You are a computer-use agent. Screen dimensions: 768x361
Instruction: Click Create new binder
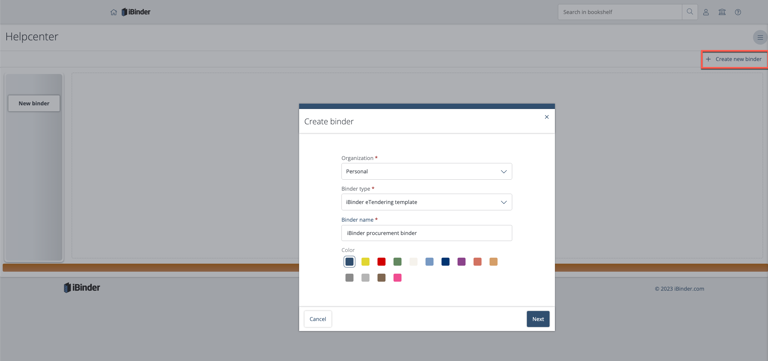pos(734,59)
